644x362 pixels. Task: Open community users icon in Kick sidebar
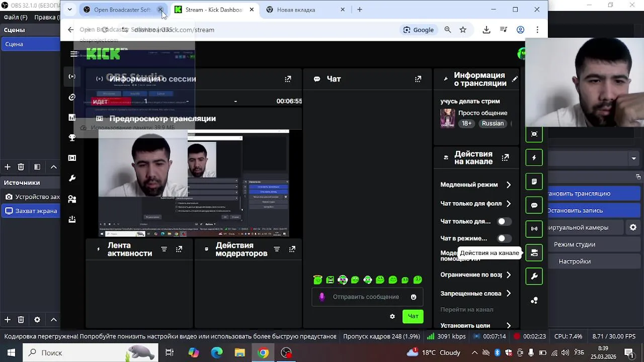pos(72,199)
